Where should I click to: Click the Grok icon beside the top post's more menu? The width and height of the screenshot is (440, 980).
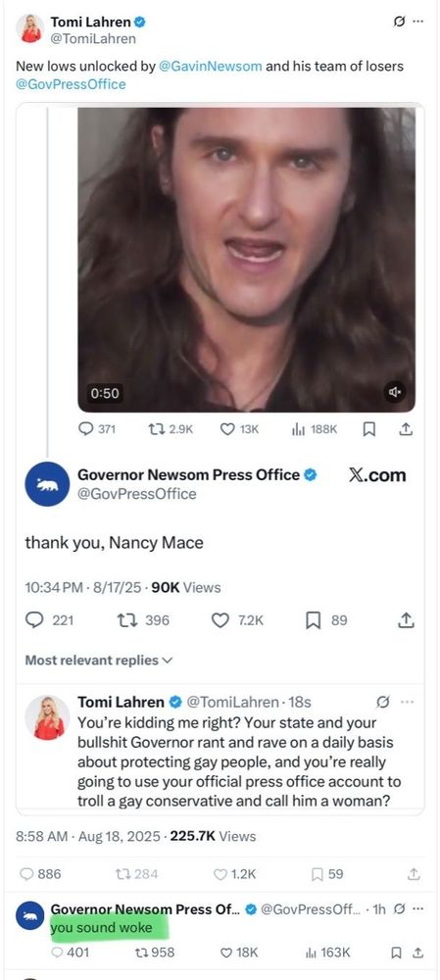click(398, 22)
